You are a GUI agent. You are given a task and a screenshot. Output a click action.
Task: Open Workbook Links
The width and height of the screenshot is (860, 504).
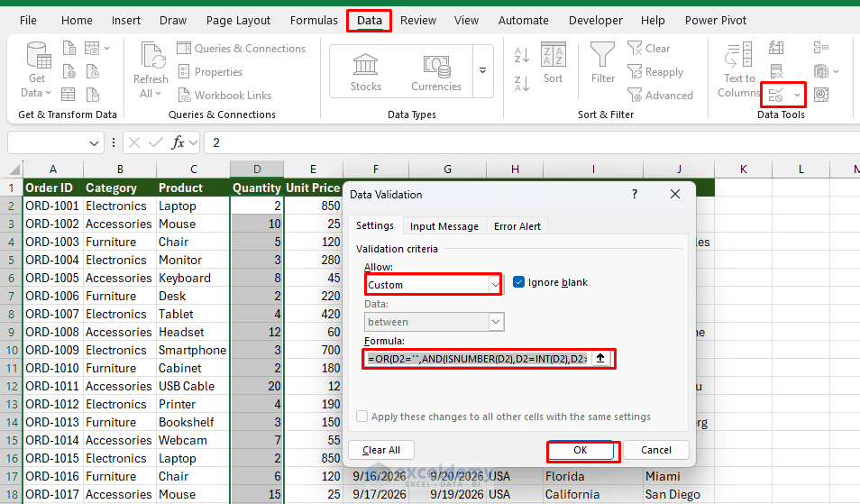click(224, 95)
